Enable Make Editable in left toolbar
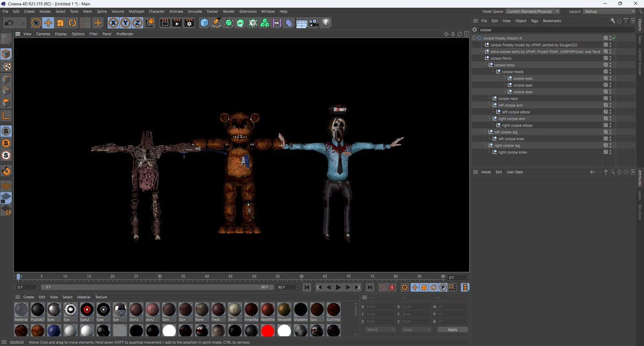This screenshot has height=346, width=644. coord(6,39)
